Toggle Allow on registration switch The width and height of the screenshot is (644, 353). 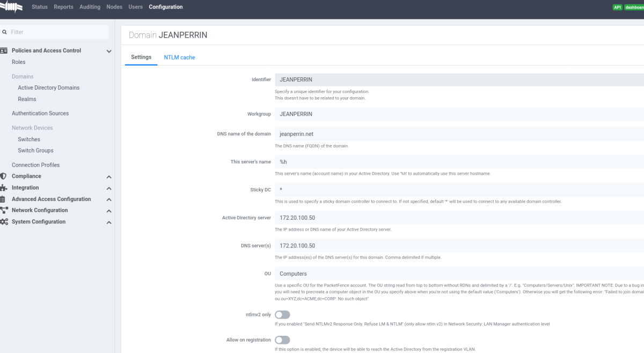click(282, 340)
